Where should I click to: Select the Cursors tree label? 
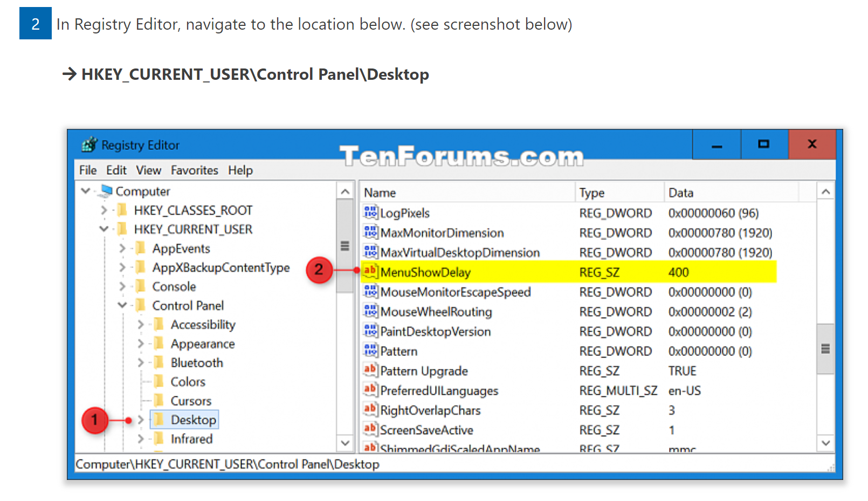[x=191, y=401]
